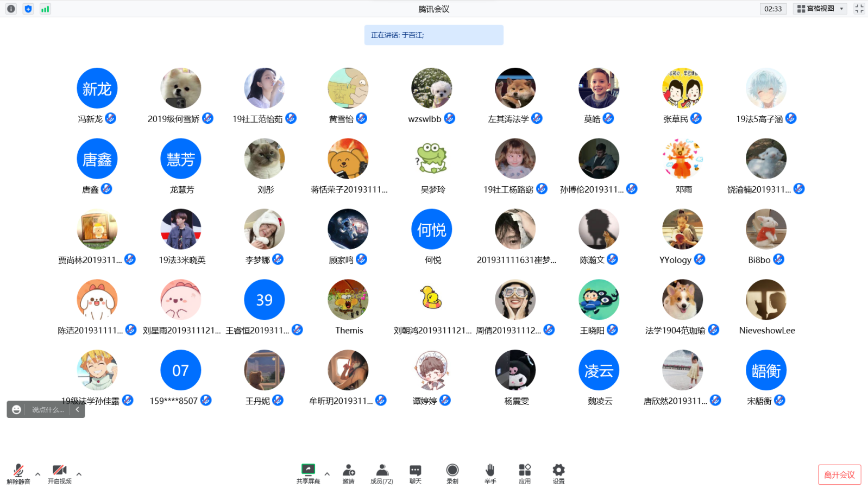The image size is (868, 488).
Task: Click the blue shield security icon
Action: pos(28,9)
